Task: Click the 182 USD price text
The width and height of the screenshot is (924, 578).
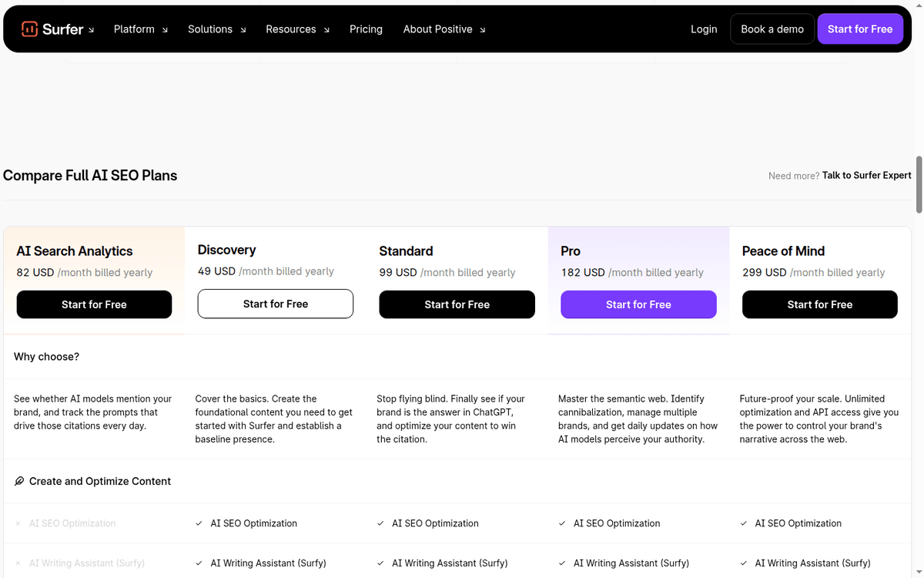Action: coord(583,272)
